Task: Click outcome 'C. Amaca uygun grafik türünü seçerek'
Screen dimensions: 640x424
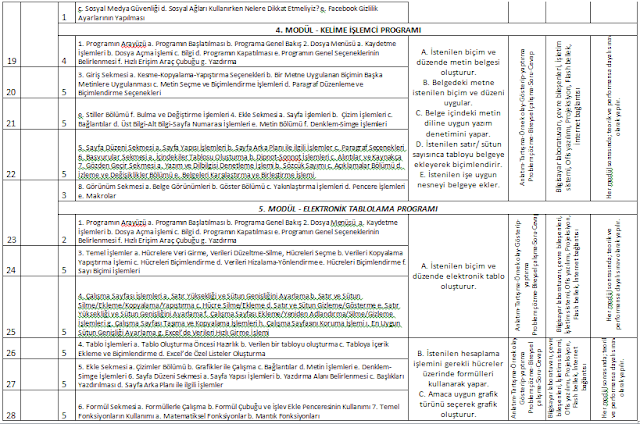Action: 458,404
